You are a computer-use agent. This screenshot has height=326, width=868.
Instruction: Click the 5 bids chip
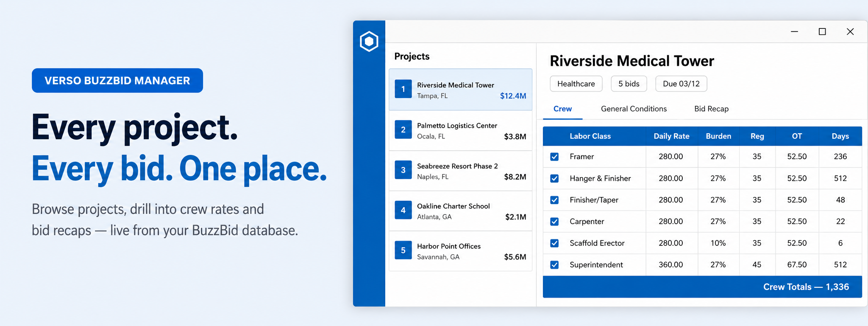coord(629,84)
